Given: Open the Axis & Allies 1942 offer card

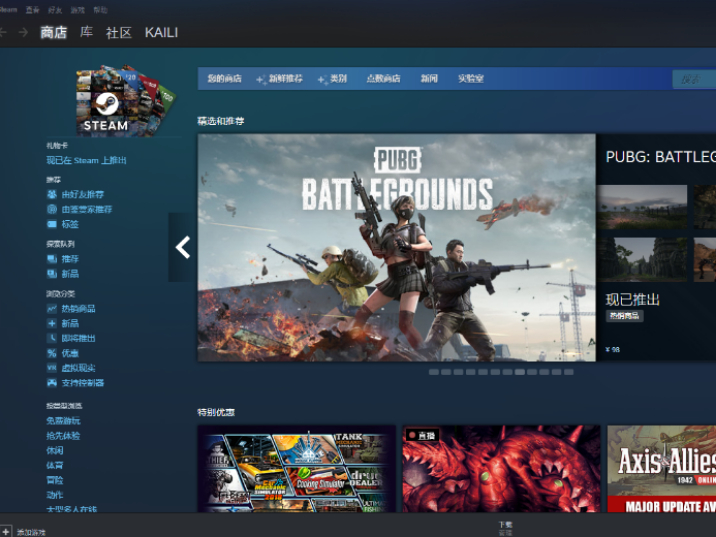Looking at the screenshot, I should (662, 469).
